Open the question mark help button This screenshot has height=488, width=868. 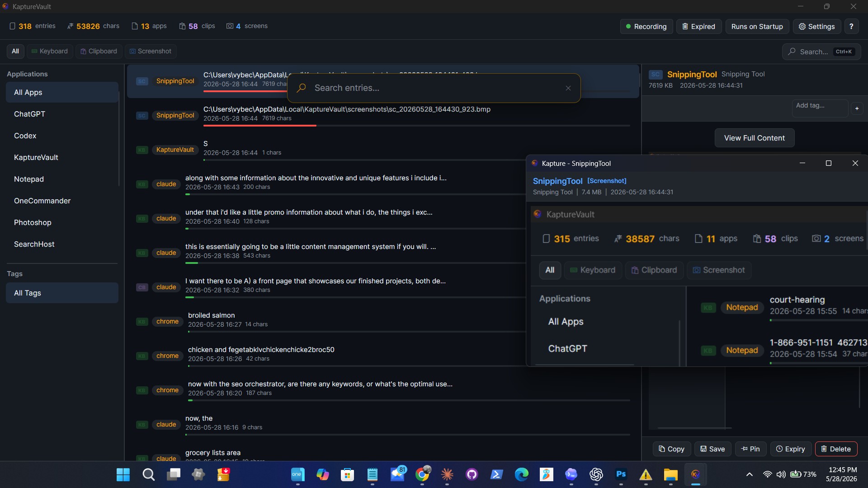851,26
